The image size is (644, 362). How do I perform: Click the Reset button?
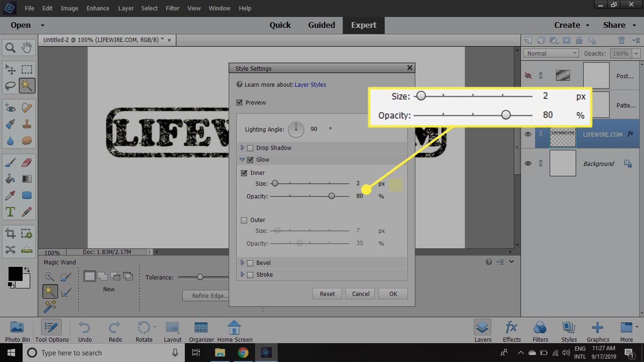pyautogui.click(x=327, y=294)
